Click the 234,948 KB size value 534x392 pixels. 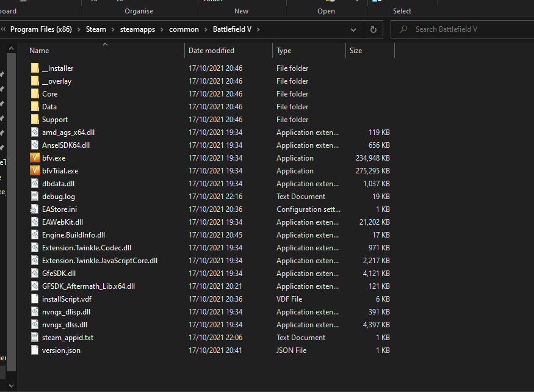372,158
